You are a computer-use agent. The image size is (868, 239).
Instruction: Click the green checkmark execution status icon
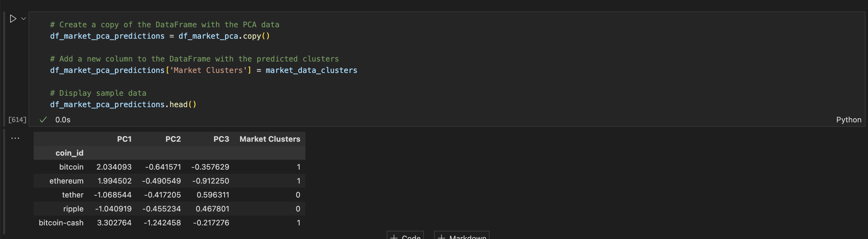[43, 119]
